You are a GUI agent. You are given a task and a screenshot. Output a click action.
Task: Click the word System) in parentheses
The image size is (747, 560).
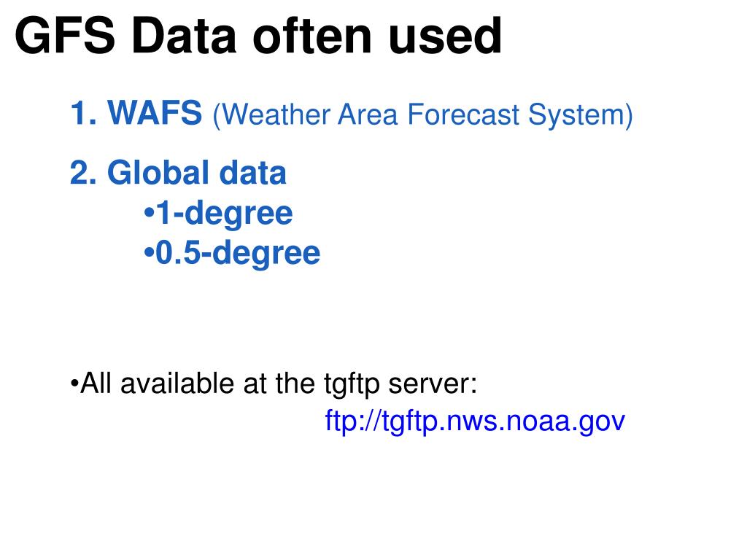tap(580, 116)
